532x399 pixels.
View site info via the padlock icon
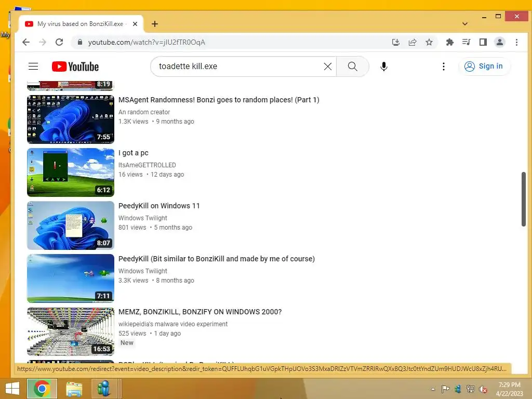click(79, 42)
